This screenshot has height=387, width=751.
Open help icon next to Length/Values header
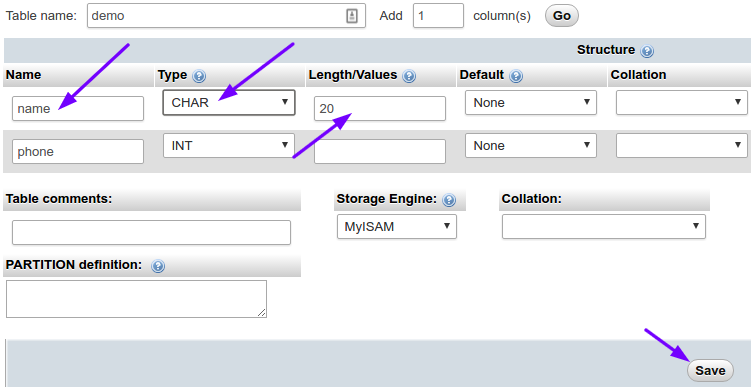pyautogui.click(x=409, y=76)
